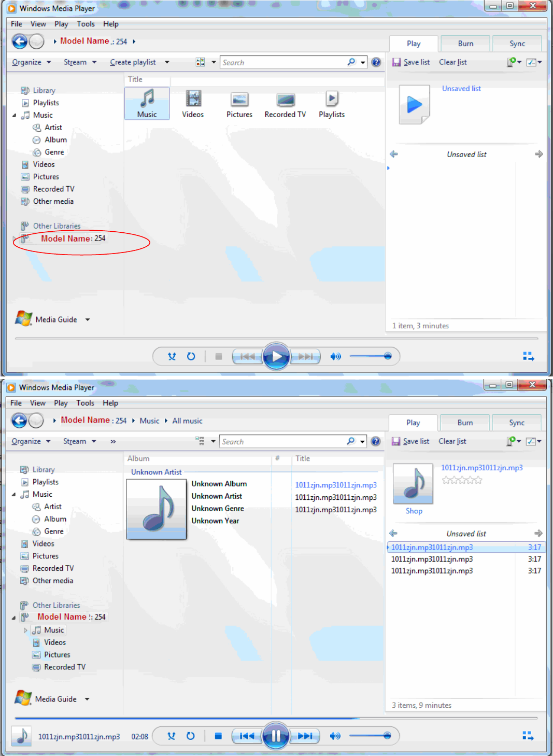Viewport: 553px width, 756px height.
Task: Click the next list arrow in the bottom window
Action: point(538,533)
